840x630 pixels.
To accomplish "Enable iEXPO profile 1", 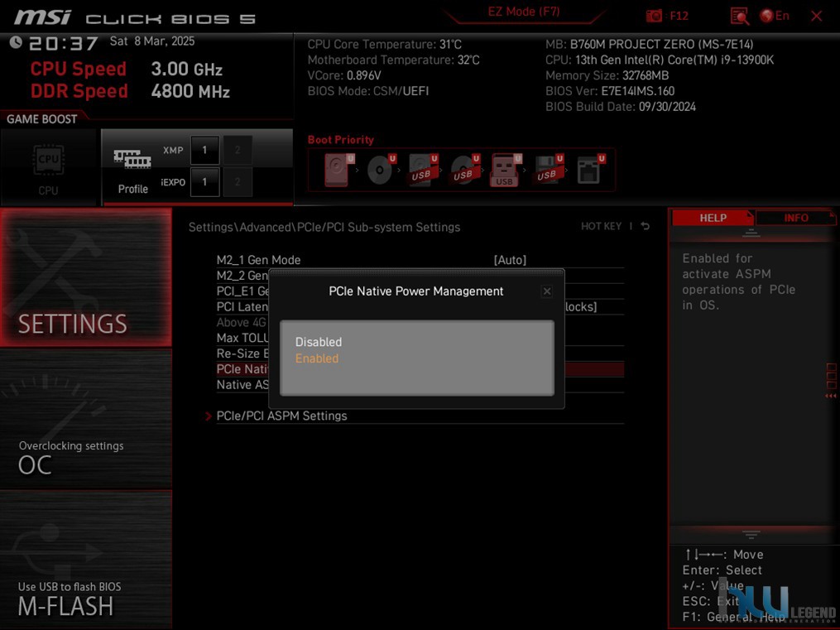I will click(x=204, y=182).
